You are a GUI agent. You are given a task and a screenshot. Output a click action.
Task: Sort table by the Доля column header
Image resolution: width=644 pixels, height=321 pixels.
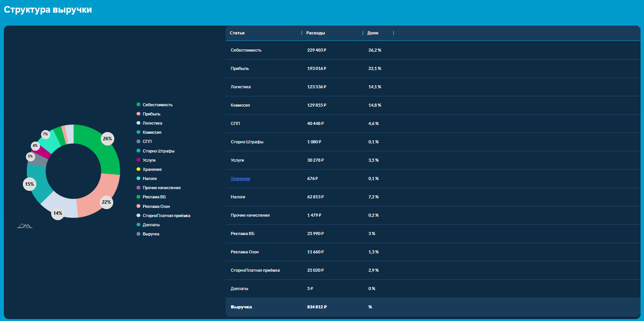point(372,33)
